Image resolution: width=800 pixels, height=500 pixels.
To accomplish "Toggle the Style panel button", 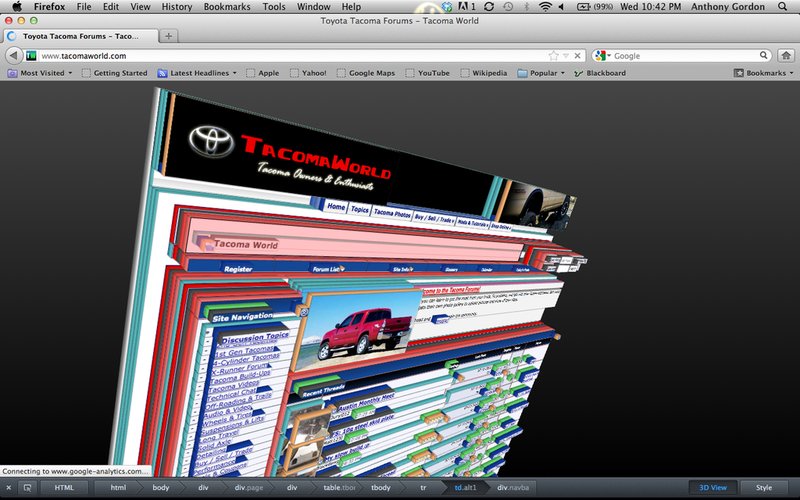I will pos(764,488).
